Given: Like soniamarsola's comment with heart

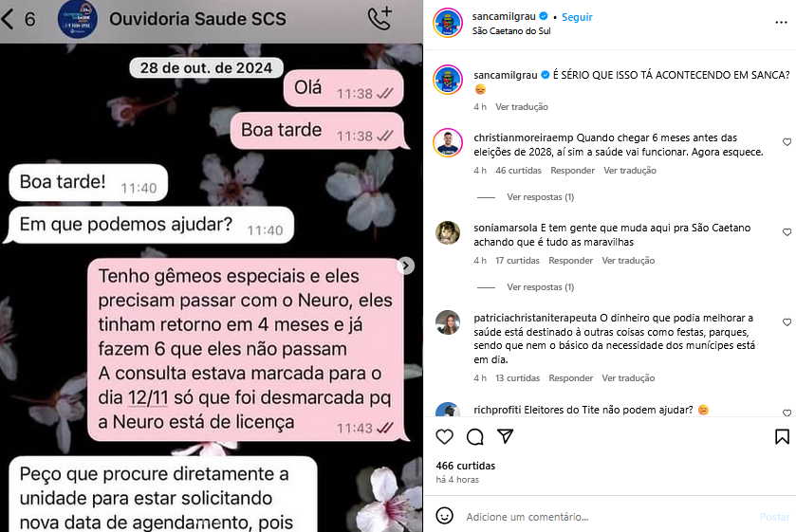Looking at the screenshot, I should pos(787,232).
